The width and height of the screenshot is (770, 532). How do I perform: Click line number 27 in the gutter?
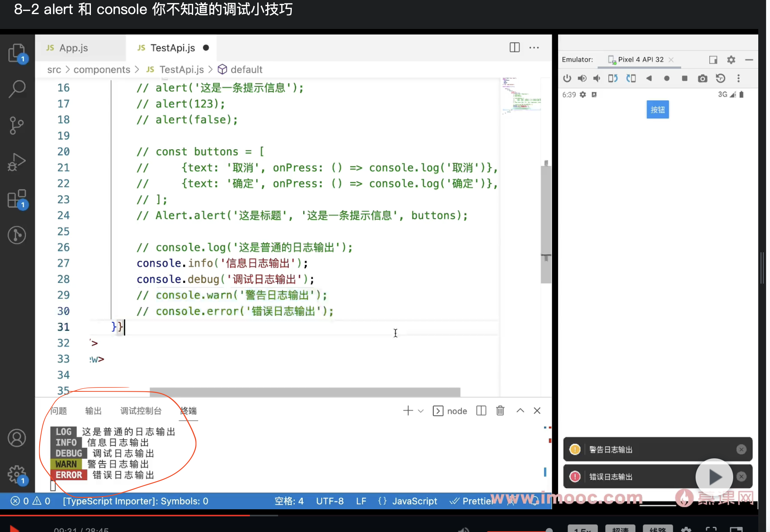[x=63, y=263]
